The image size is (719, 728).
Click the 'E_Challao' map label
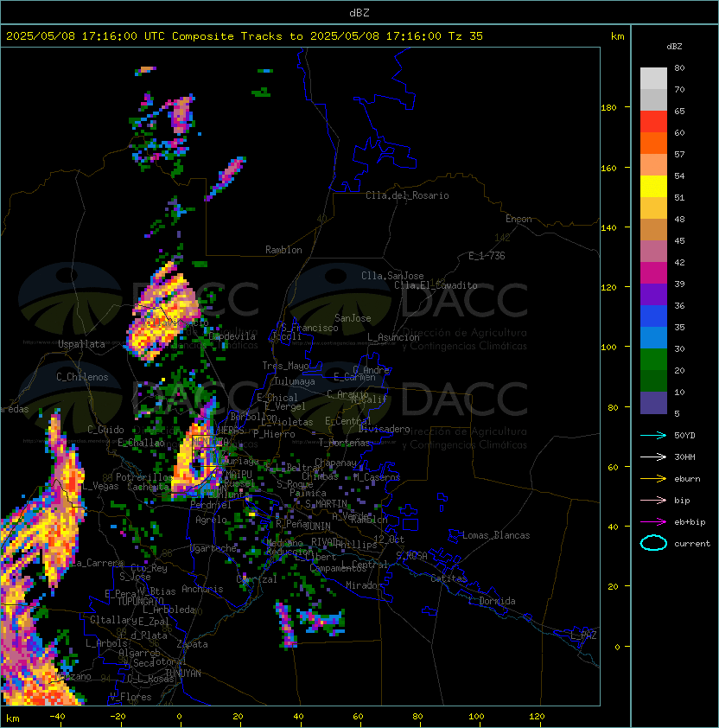(x=141, y=443)
